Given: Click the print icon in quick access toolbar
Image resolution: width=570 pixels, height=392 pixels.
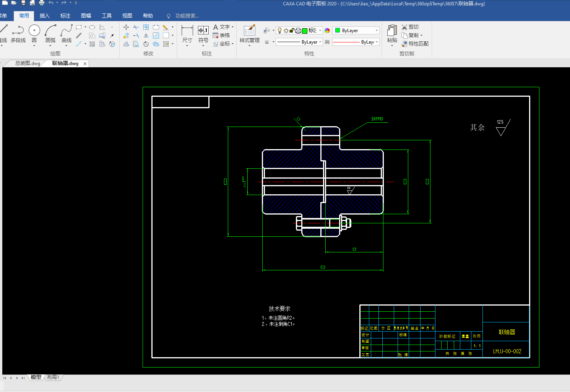Looking at the screenshot, I should tap(42, 3).
